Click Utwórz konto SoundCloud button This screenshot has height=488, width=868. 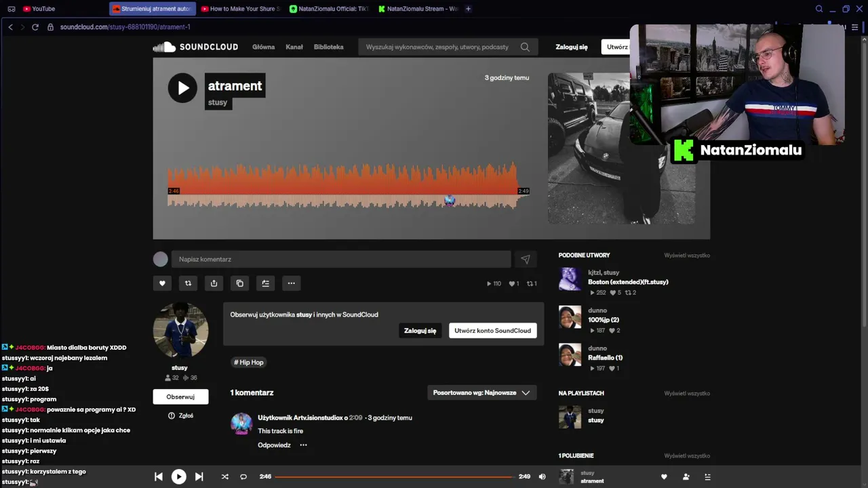[492, 331]
